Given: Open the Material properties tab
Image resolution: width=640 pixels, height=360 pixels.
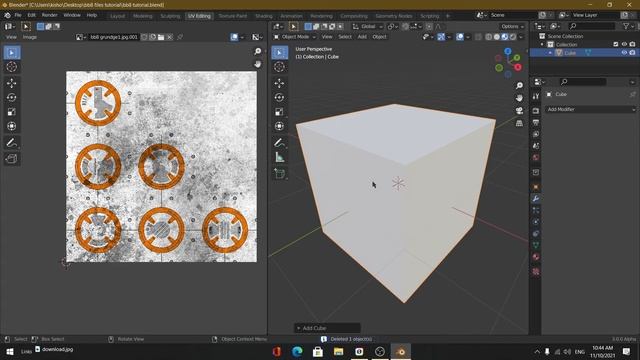Looking at the screenshot, I should 536,257.
